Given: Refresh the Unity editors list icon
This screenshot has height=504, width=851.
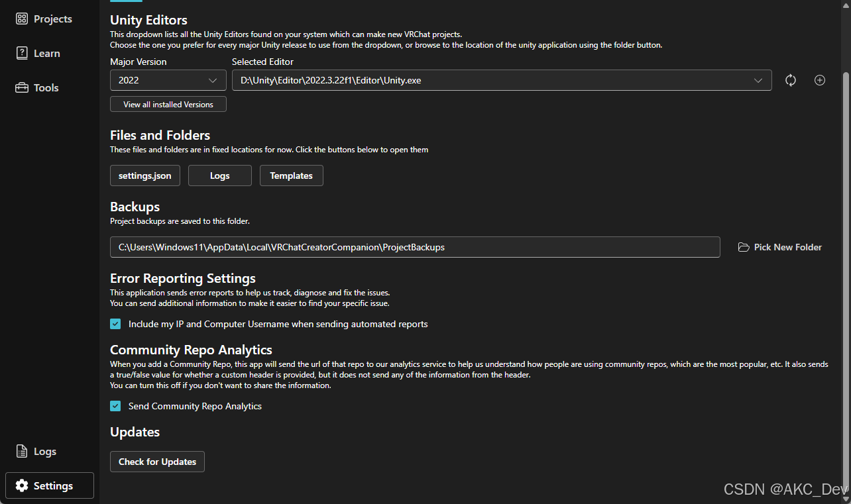Looking at the screenshot, I should click(791, 80).
